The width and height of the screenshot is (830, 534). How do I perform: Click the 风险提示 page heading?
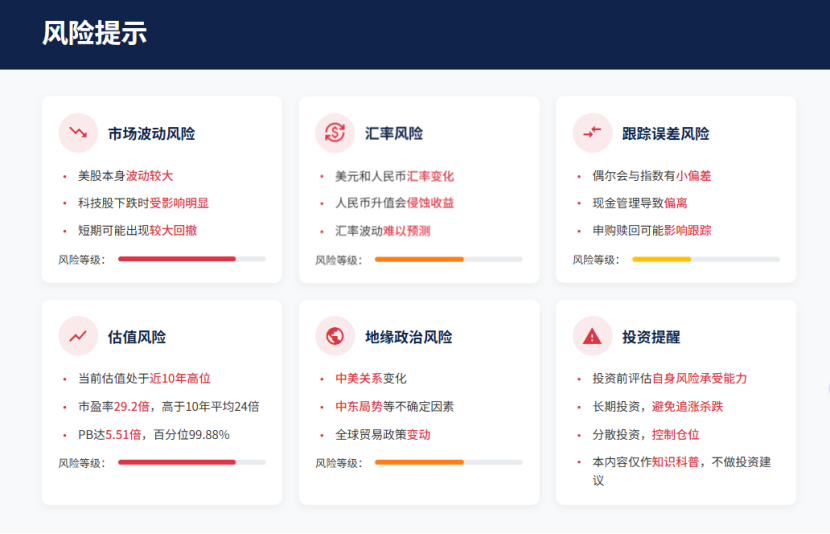coord(94,33)
